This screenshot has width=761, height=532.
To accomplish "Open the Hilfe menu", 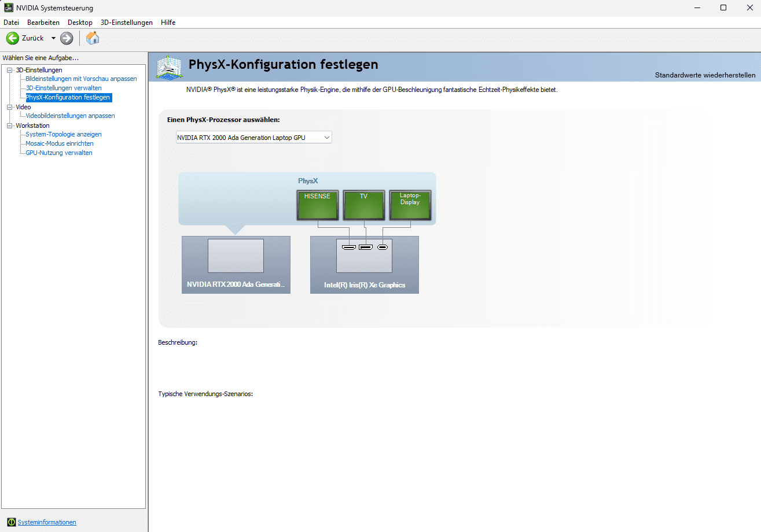I will pos(168,23).
